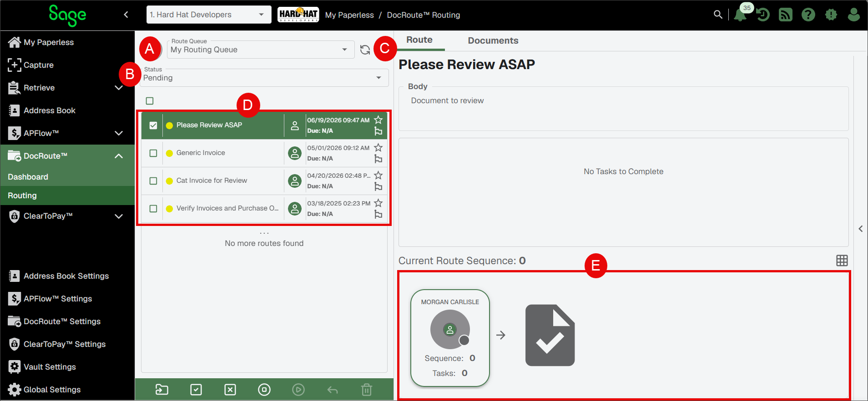Screen dimensions: 868x401
Task: Star the Please Review ASAP route
Action: point(378,120)
